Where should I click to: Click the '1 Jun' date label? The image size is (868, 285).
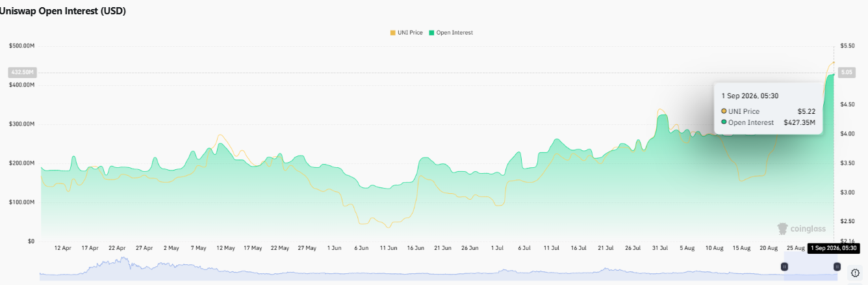point(334,248)
